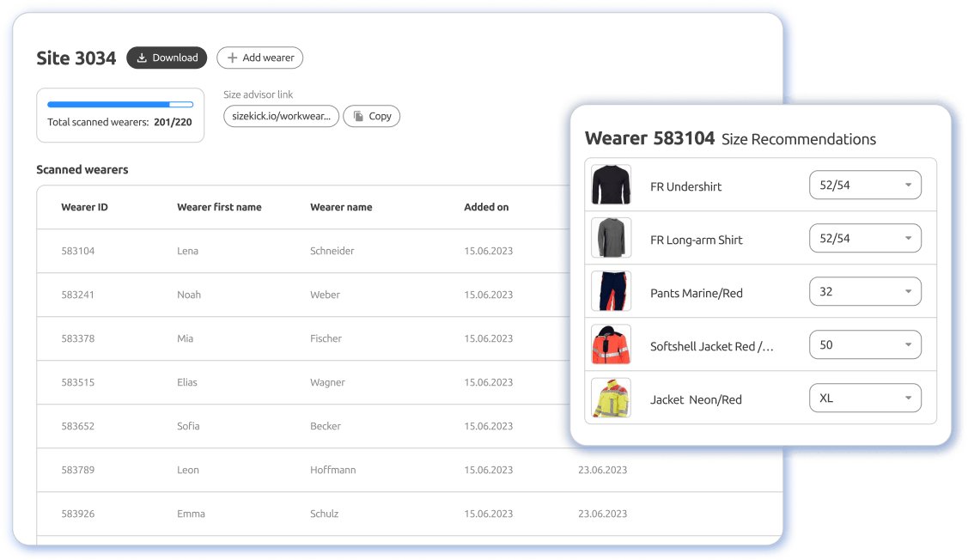Click the Added on column header
Viewport: 968px width, 560px height.
(x=486, y=208)
